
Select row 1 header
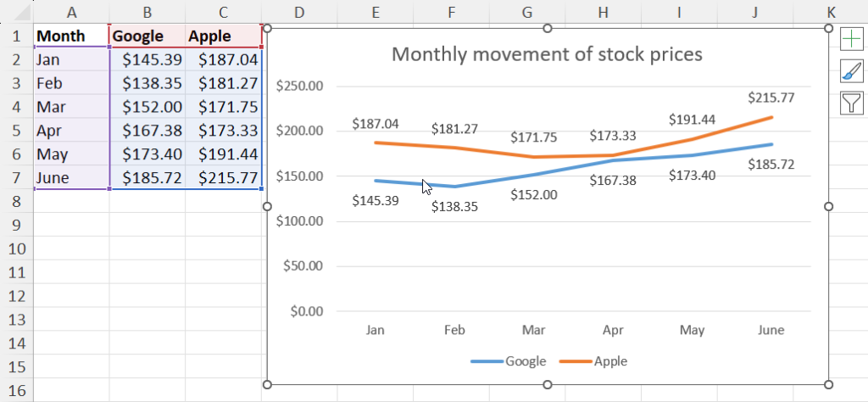[17, 36]
